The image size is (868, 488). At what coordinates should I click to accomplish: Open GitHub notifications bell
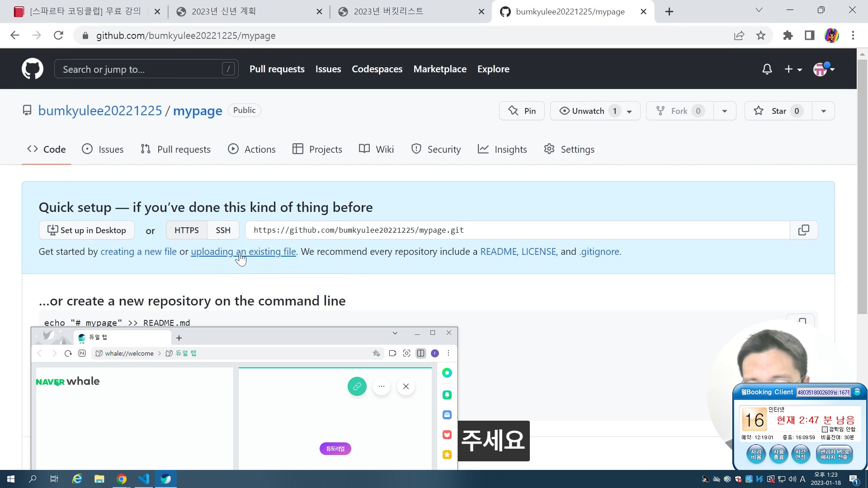coord(767,69)
